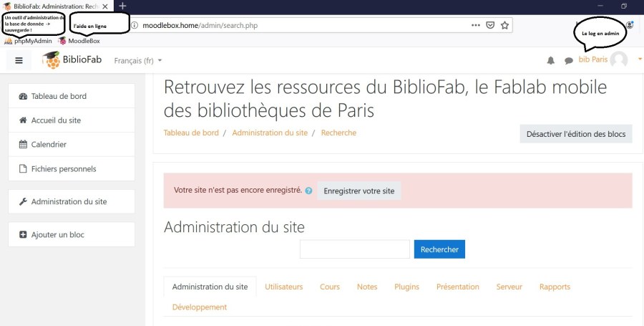Expand the Français (fr) language dropdown
This screenshot has height=326, width=644.
(x=138, y=60)
